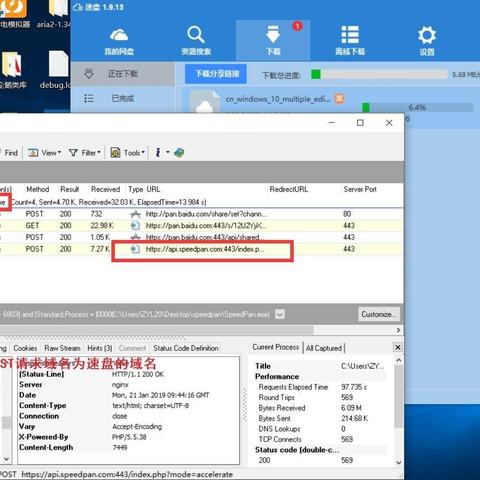The width and height of the screenshot is (480, 480).
Task: Select the cn_windows_10_multiple_edi download item
Action: 278,99
